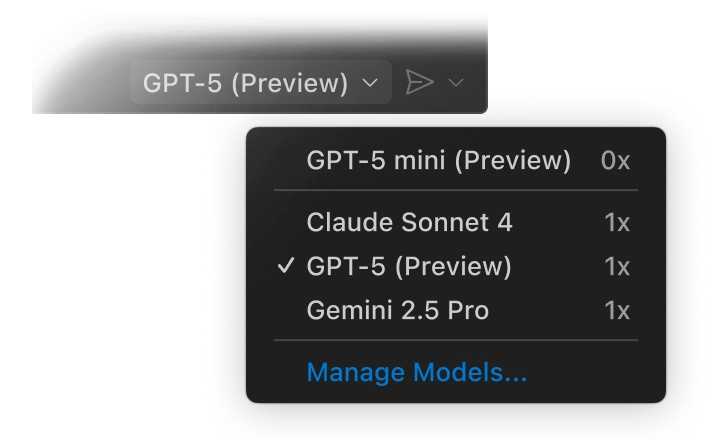
Task: Select GPT-5 mini (Preview) from the list
Action: tap(438, 160)
